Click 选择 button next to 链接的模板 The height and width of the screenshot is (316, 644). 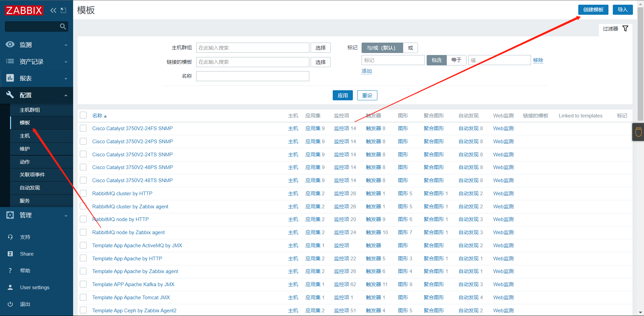pos(320,62)
